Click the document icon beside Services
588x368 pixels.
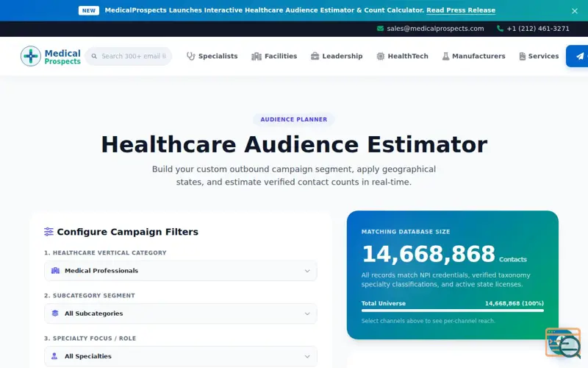coord(523,56)
